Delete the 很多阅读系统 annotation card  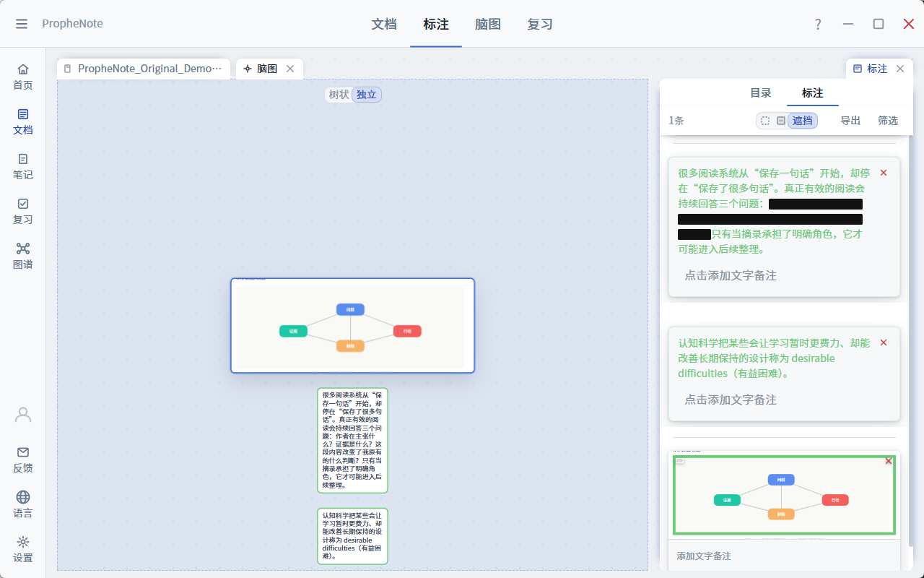[884, 173]
